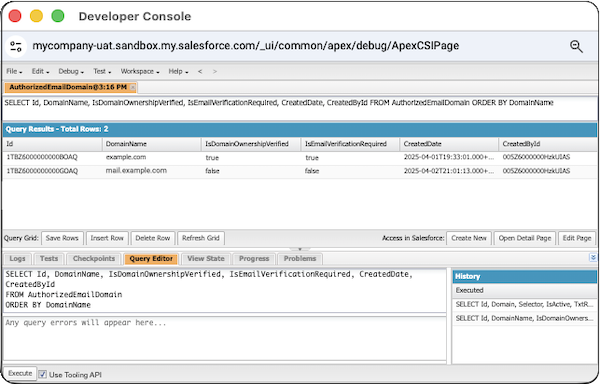Sort by the CreatedDate column header
600x384 pixels.
(x=449, y=144)
